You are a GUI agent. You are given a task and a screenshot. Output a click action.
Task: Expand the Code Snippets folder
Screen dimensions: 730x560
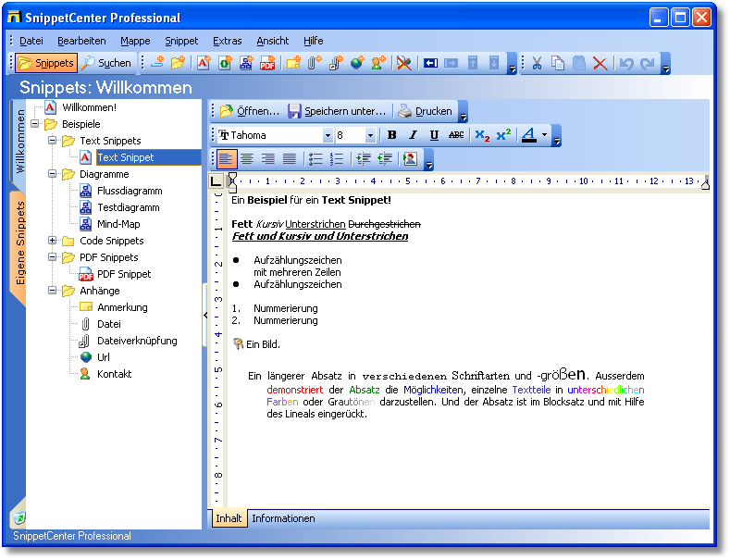52,241
